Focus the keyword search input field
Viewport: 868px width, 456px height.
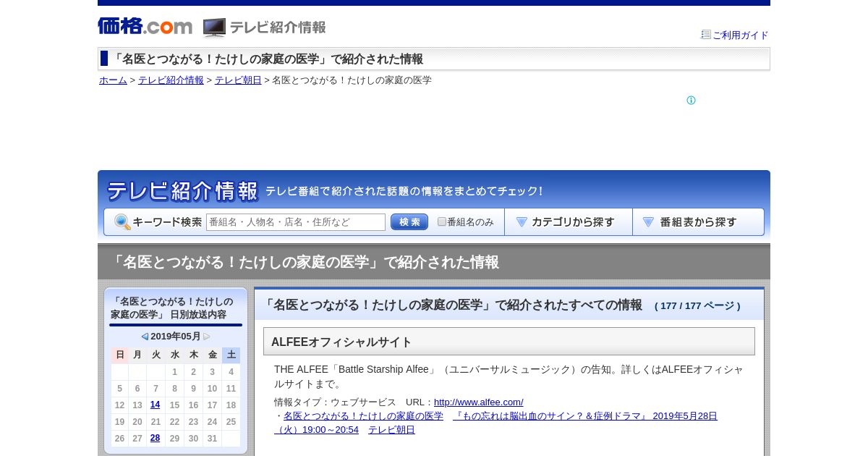coord(296,222)
